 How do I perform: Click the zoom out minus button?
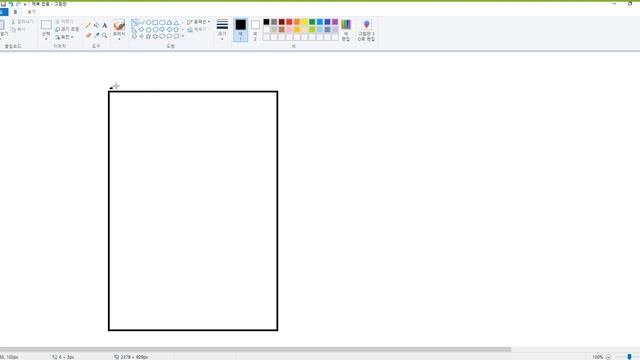pyautogui.click(x=608, y=357)
